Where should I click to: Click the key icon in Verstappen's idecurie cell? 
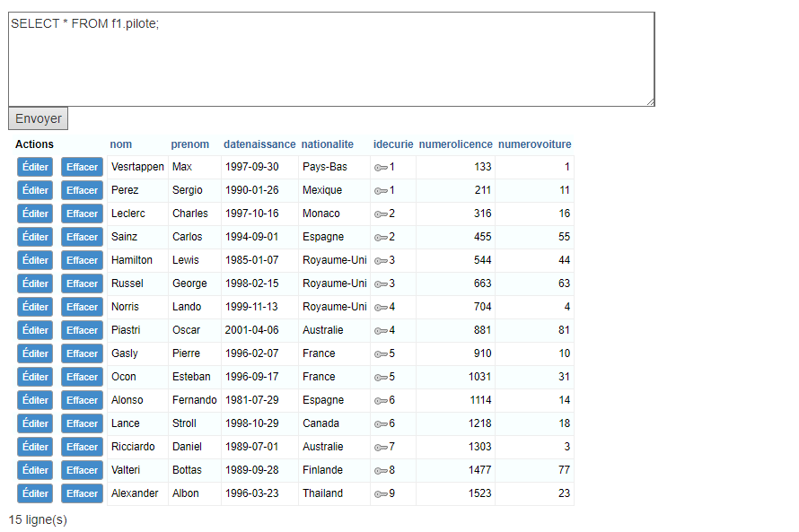click(381, 168)
